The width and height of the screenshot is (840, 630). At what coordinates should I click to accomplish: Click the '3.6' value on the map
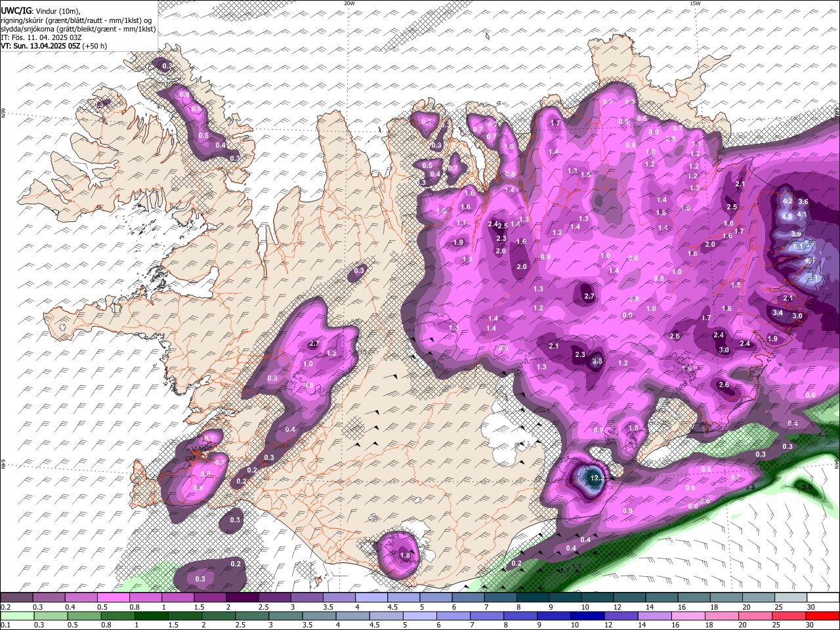click(x=803, y=201)
